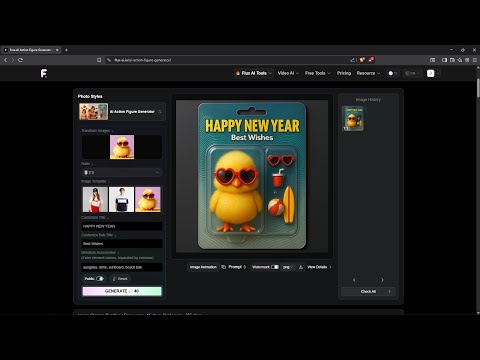The height and width of the screenshot is (360, 480).
Task: Click the Flux AI logo in header
Action: click(x=44, y=73)
